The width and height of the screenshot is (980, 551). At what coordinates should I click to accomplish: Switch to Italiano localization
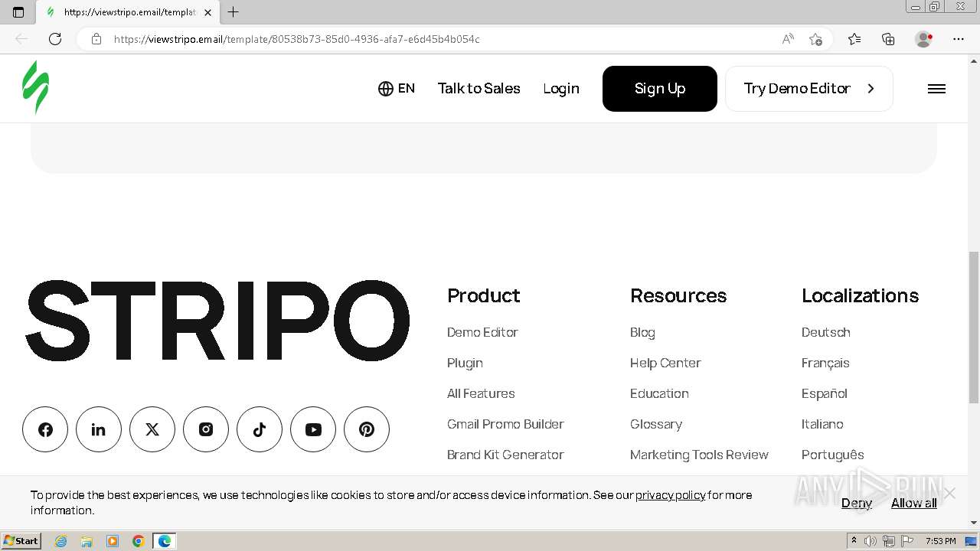point(822,424)
